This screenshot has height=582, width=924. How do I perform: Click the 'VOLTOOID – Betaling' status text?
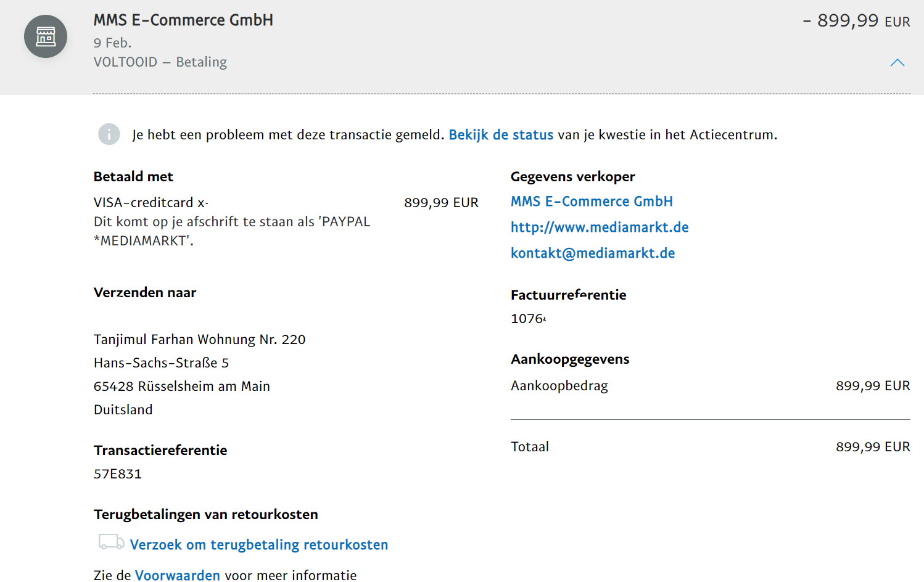(x=160, y=62)
